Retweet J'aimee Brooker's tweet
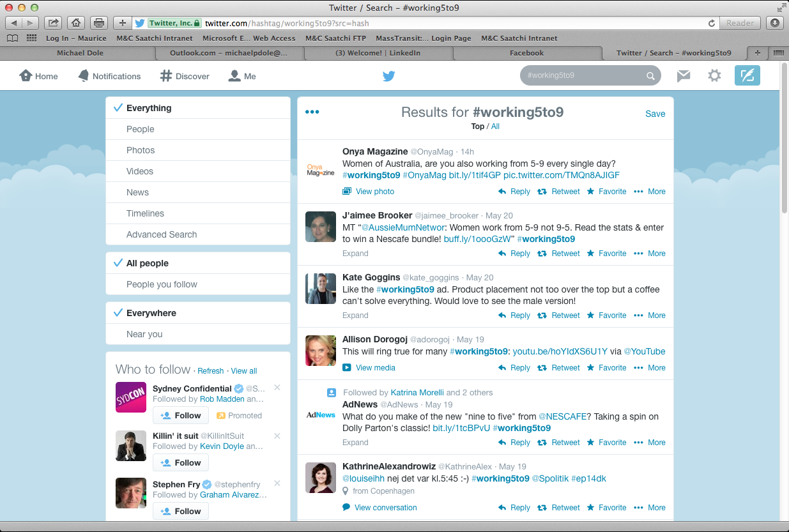 coord(558,254)
